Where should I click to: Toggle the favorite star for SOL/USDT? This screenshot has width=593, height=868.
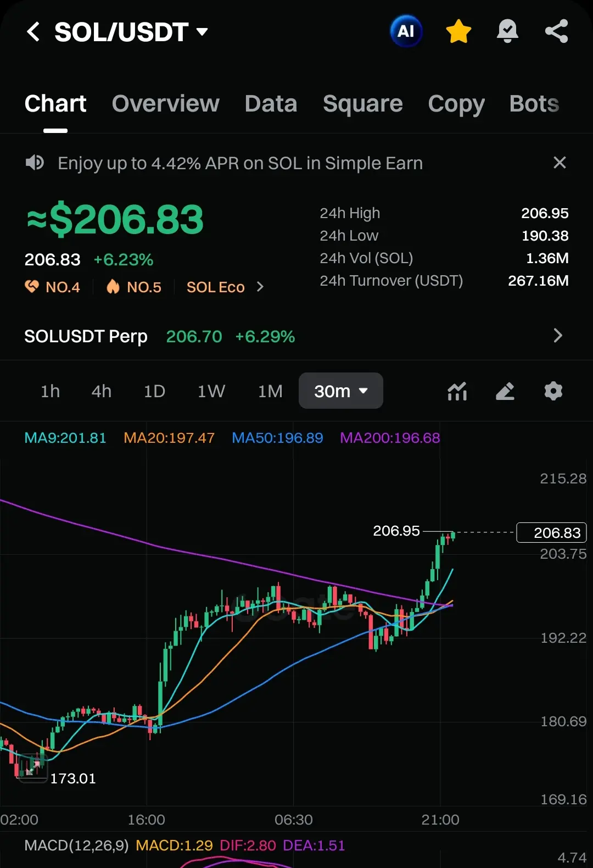tap(458, 31)
